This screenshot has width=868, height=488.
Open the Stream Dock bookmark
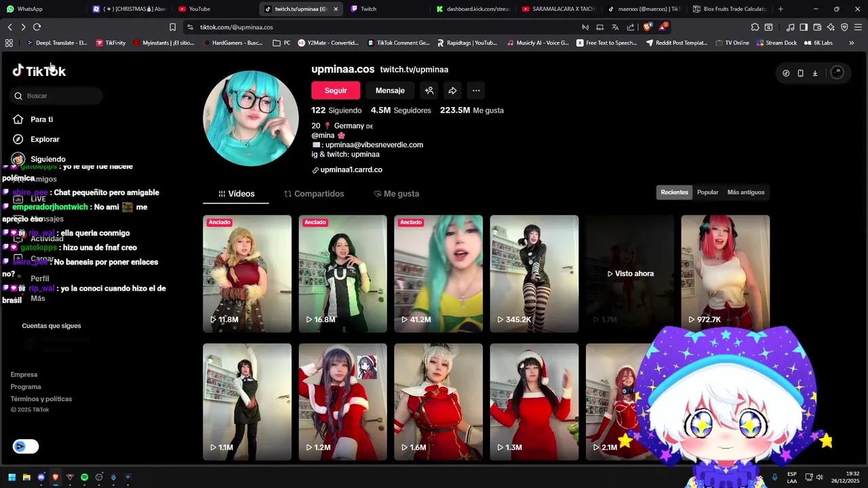(776, 43)
